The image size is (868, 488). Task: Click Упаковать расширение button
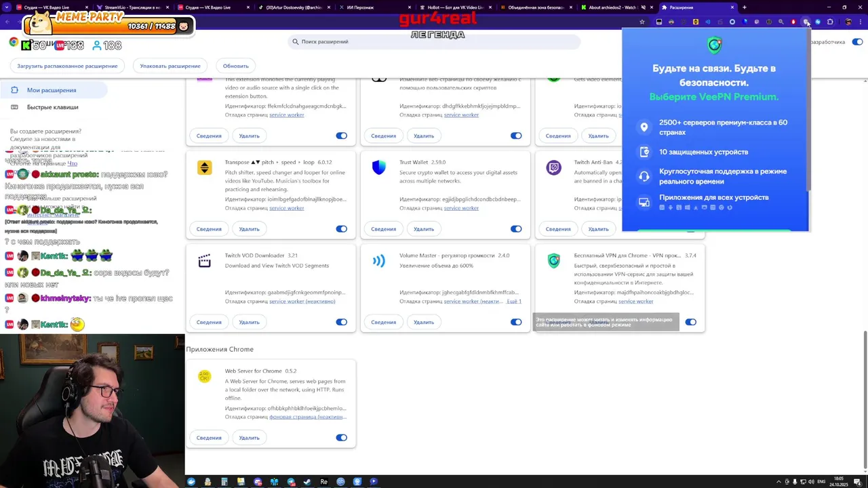point(170,66)
